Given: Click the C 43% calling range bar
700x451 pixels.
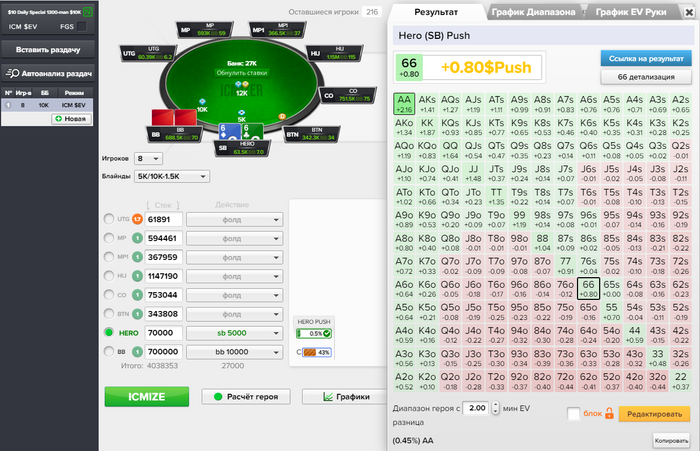Looking at the screenshot, I should pos(317,352).
